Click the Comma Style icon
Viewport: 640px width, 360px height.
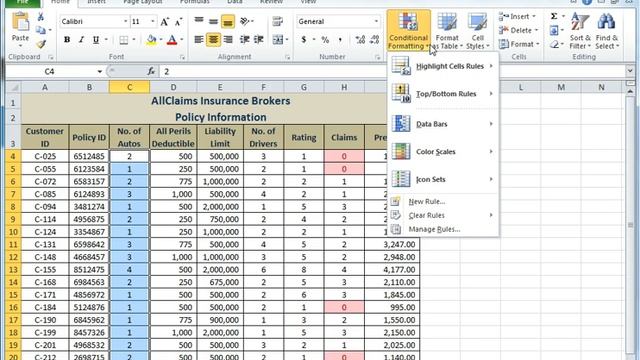coord(340,40)
